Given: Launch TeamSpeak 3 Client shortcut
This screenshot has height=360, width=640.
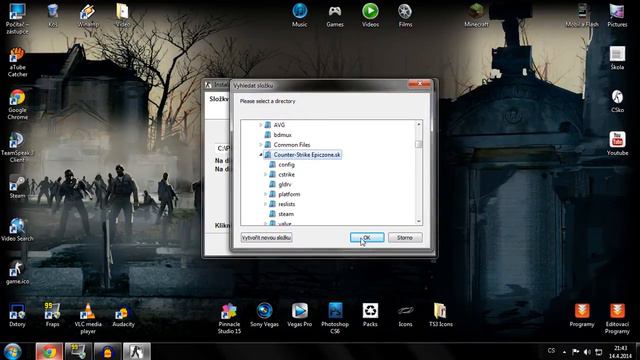Looking at the screenshot, I should tap(17, 147).
